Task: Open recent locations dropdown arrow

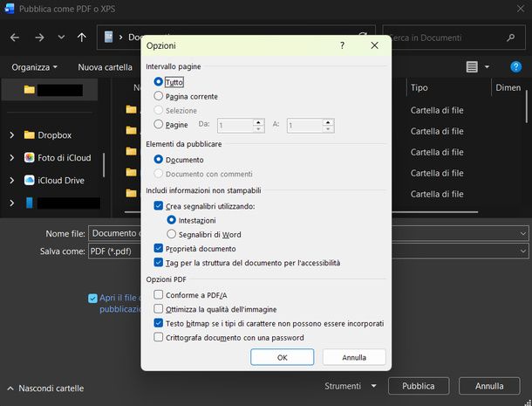Action: point(61,37)
